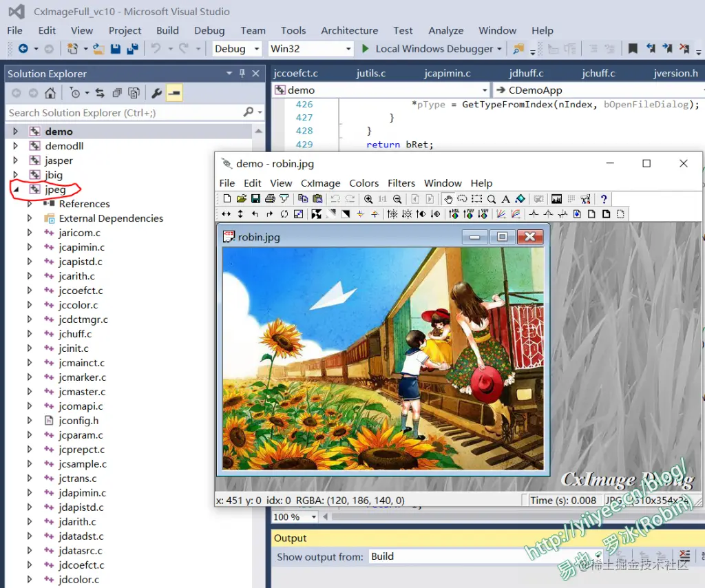Click the Toggle Bookmark icon
The width and height of the screenshot is (705, 588).
(x=633, y=49)
